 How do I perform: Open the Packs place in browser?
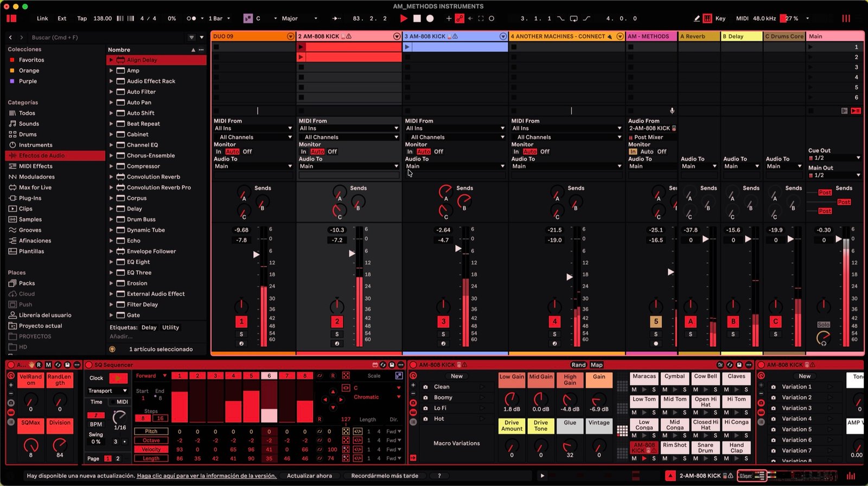point(27,283)
